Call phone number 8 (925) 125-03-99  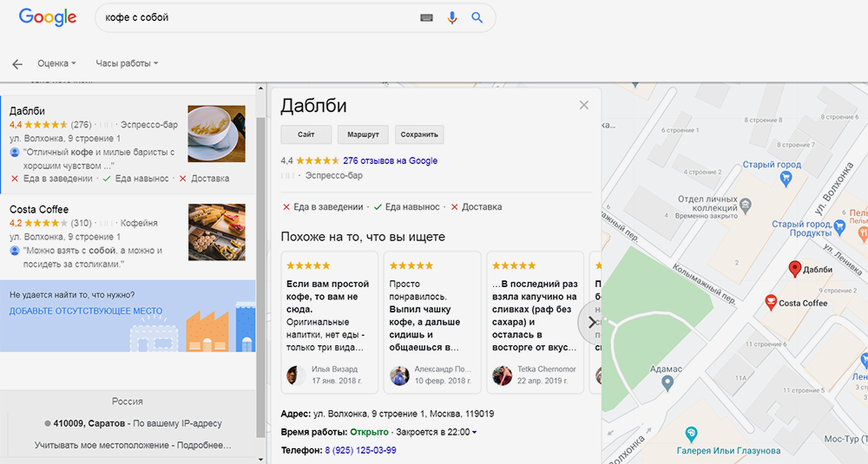coord(360,450)
